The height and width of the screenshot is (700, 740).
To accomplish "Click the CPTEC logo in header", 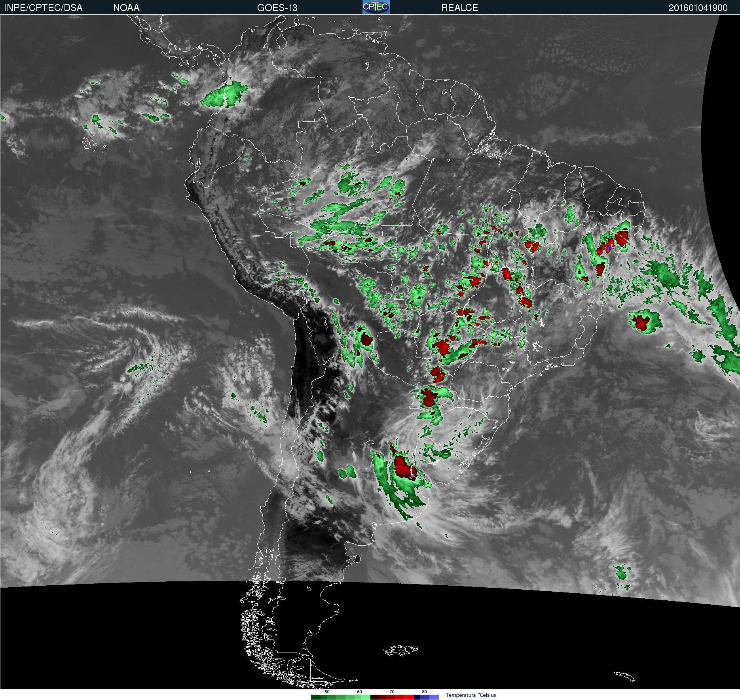I will click(376, 7).
